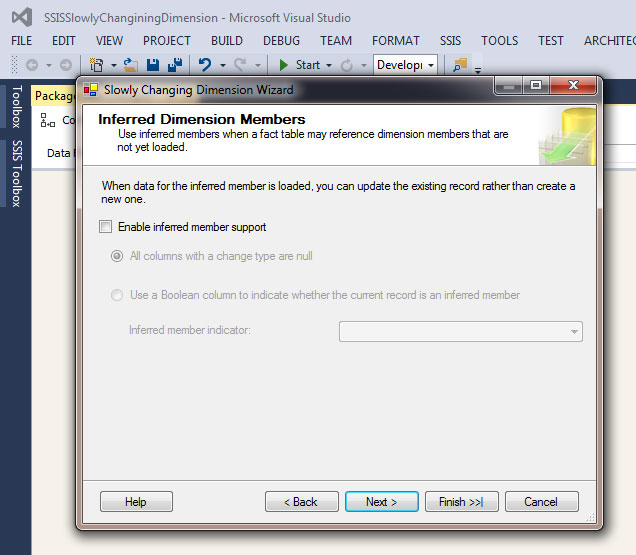
Task: Click the Help button
Action: click(136, 502)
